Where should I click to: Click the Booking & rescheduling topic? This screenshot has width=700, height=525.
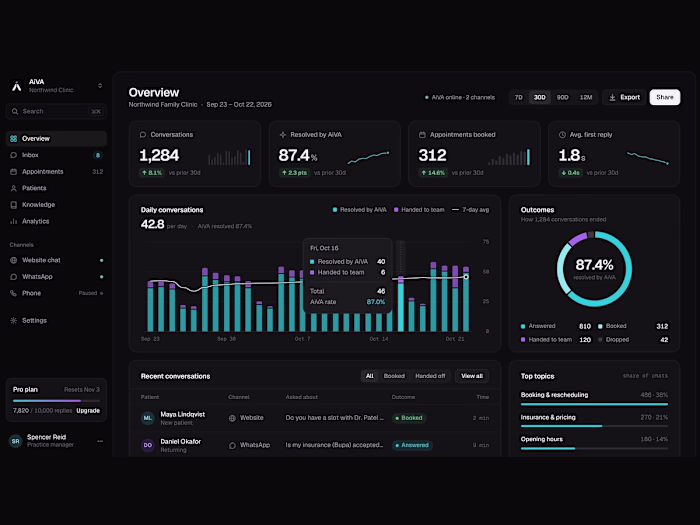594,398
